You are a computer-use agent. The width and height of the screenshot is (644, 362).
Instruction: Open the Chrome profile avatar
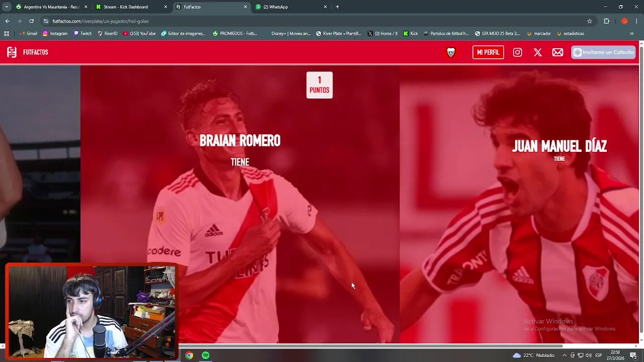click(624, 21)
